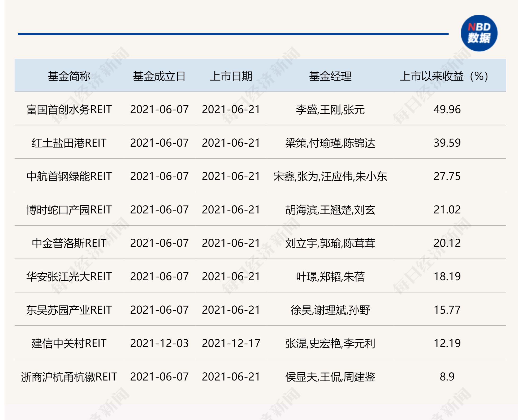Click managers cell 梁策,付瑜瑾,陈锦达
The image size is (518, 420).
pyautogui.click(x=330, y=143)
